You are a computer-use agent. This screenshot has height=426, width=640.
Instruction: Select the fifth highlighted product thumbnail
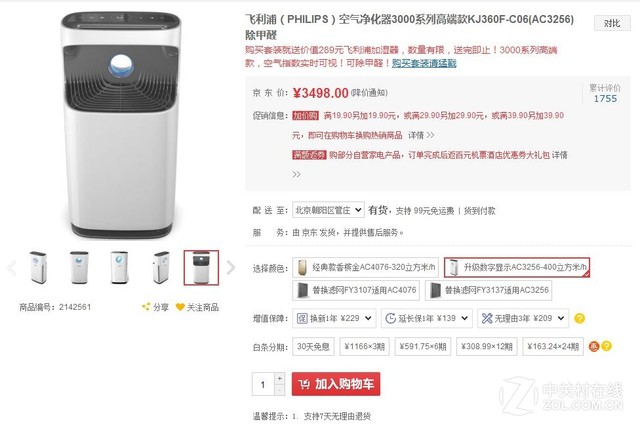pyautogui.click(x=201, y=268)
